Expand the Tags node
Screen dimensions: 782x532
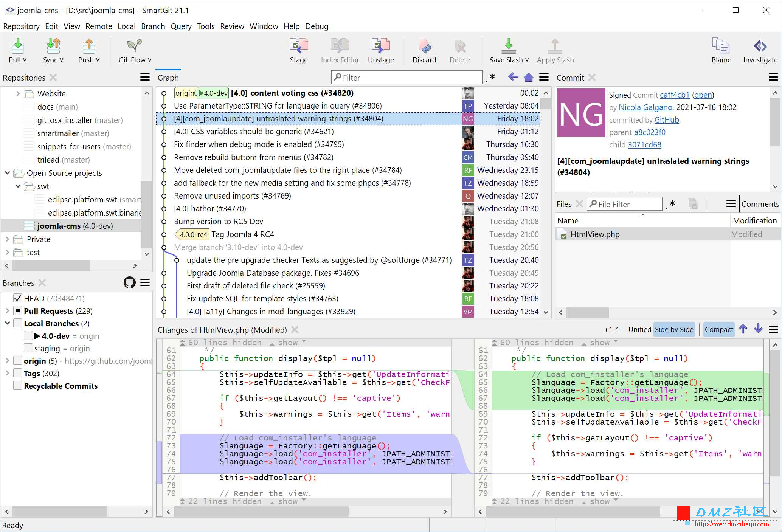(7, 373)
